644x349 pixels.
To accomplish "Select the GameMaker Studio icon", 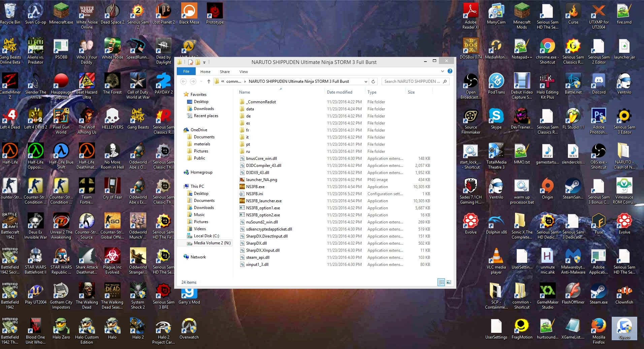I will click(548, 296).
